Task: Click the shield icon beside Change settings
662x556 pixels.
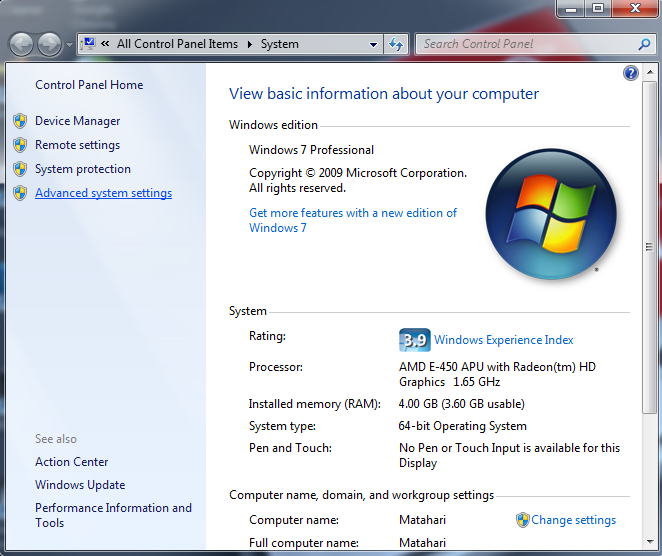Action: pyautogui.click(x=523, y=520)
